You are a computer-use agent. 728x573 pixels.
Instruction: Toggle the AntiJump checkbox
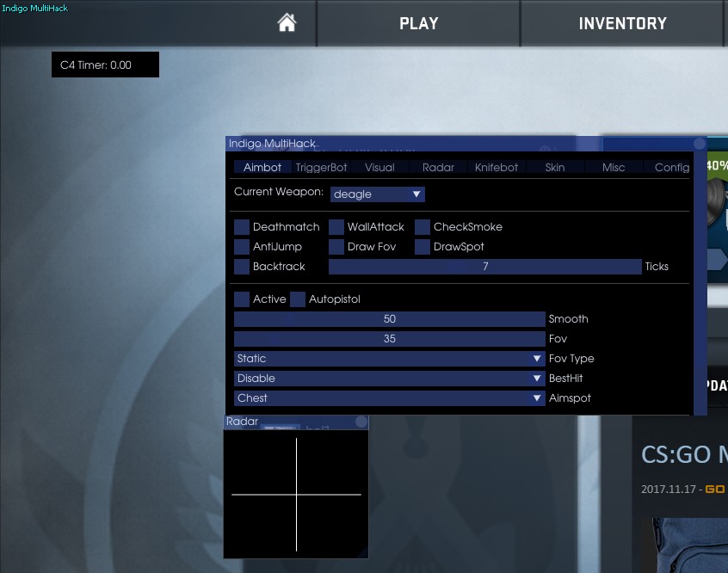click(242, 247)
